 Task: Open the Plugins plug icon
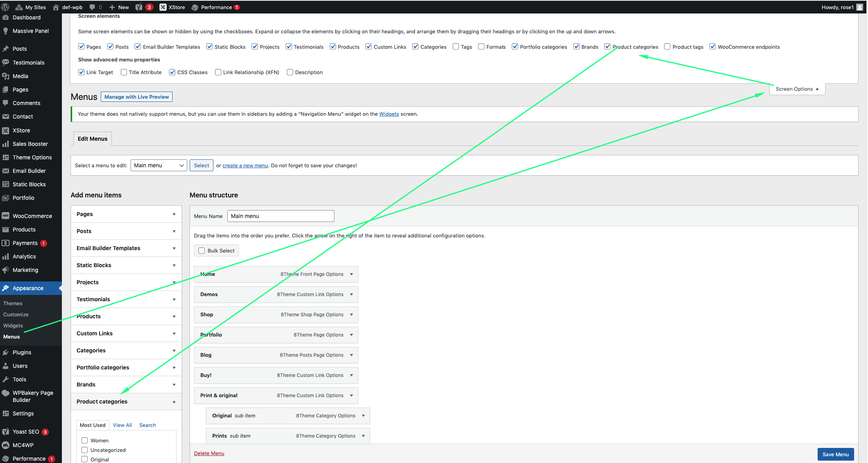coord(6,352)
